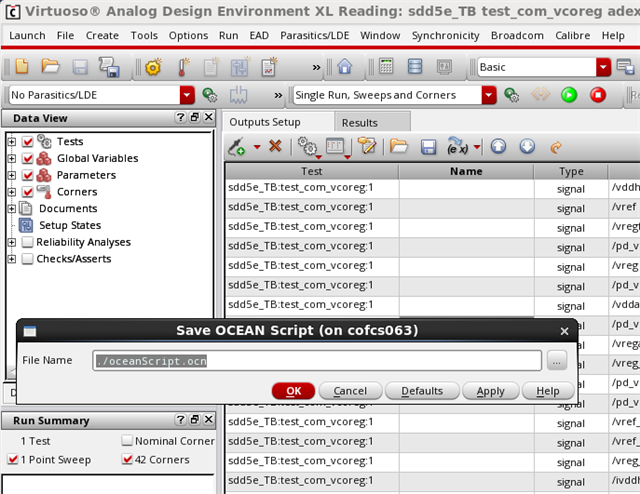Image resolution: width=640 pixels, height=494 pixels.
Task: Click the red Stop Simulation button
Action: (x=598, y=95)
